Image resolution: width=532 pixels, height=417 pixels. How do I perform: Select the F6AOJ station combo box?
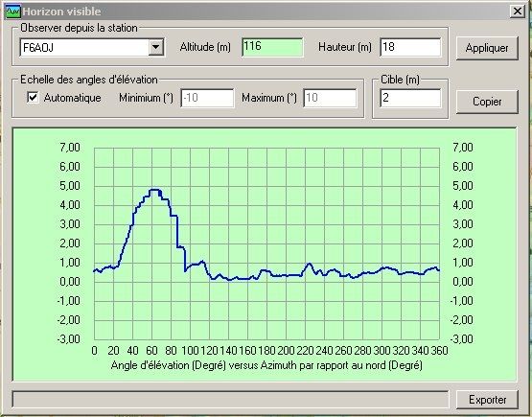click(92, 47)
